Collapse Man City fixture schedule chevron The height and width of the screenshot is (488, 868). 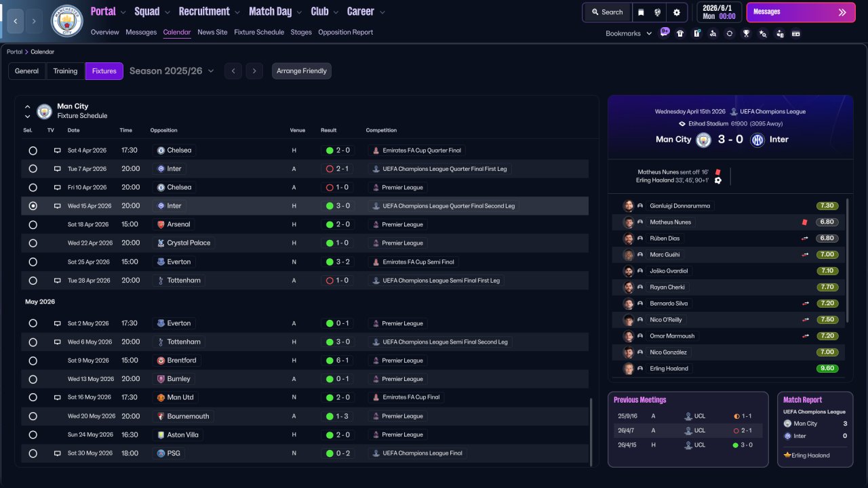pos(28,106)
